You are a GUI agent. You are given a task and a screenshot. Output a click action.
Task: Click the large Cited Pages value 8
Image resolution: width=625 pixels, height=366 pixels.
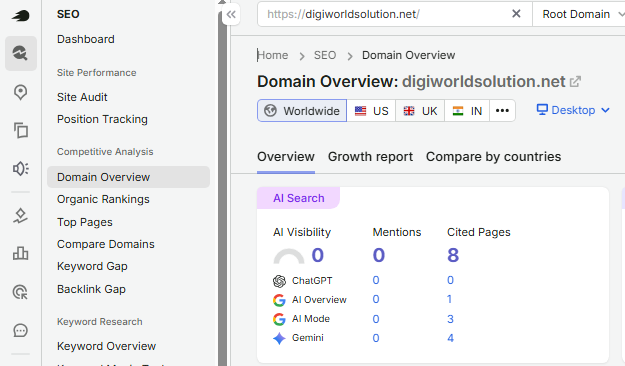(x=453, y=256)
